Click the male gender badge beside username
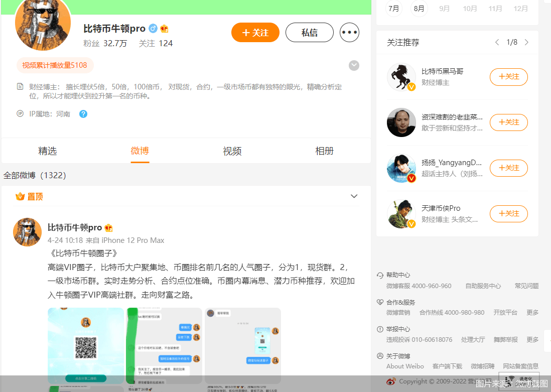The image size is (551, 392). [x=153, y=29]
